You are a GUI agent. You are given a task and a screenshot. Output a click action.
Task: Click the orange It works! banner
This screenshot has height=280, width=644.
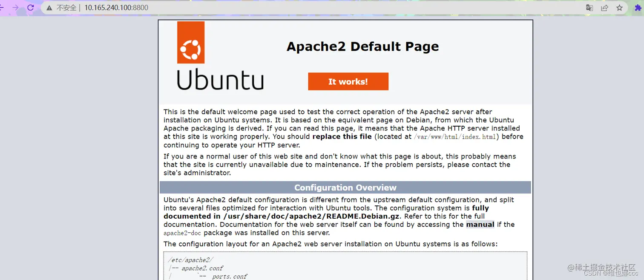348,81
